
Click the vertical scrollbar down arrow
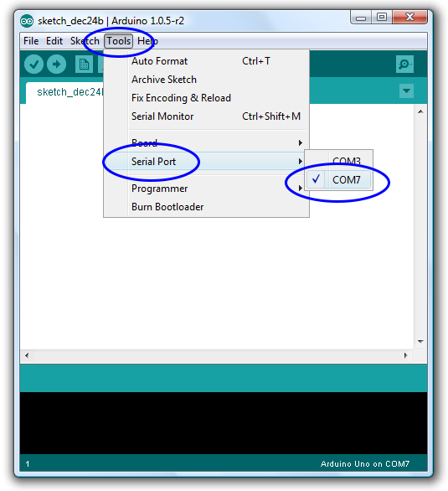(420, 342)
